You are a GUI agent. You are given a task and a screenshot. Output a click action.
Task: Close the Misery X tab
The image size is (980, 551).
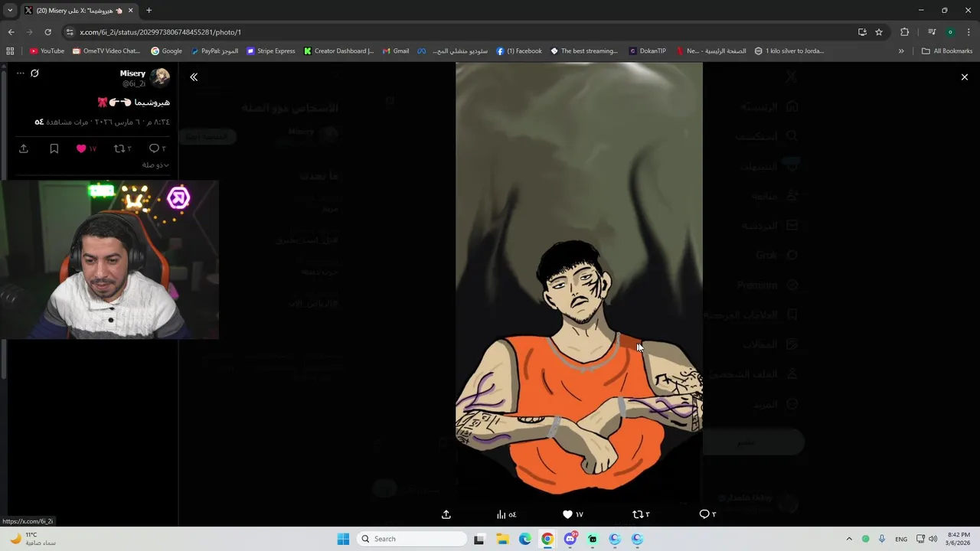pyautogui.click(x=130, y=11)
